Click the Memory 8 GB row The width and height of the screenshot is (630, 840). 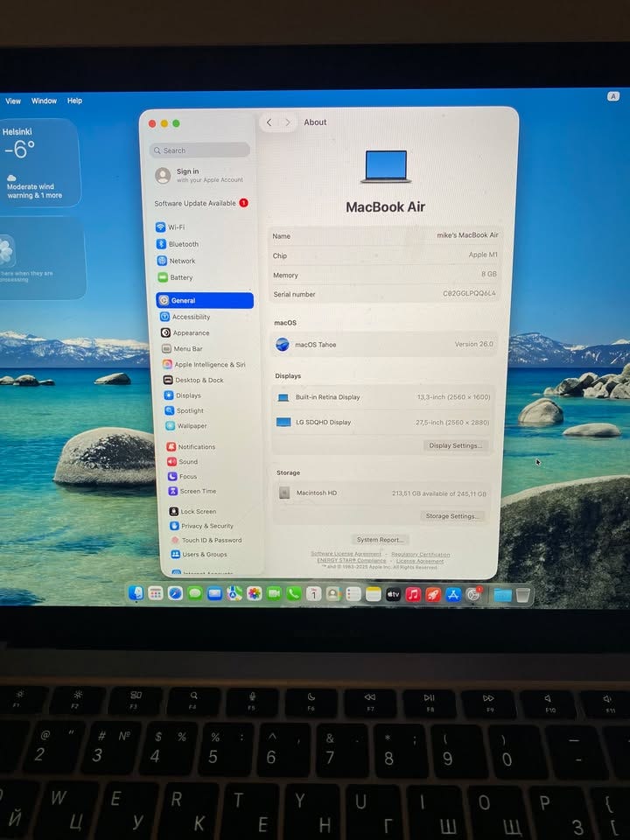click(385, 275)
